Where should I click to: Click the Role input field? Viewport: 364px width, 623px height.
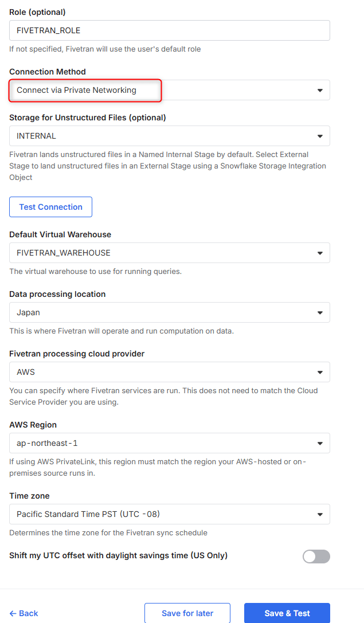tap(169, 30)
